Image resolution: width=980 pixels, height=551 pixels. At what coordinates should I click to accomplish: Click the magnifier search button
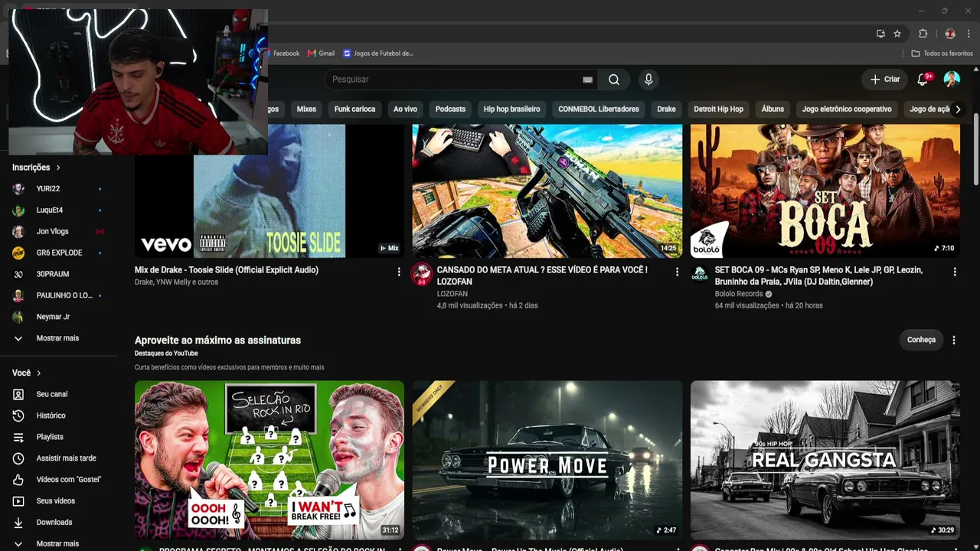(614, 80)
